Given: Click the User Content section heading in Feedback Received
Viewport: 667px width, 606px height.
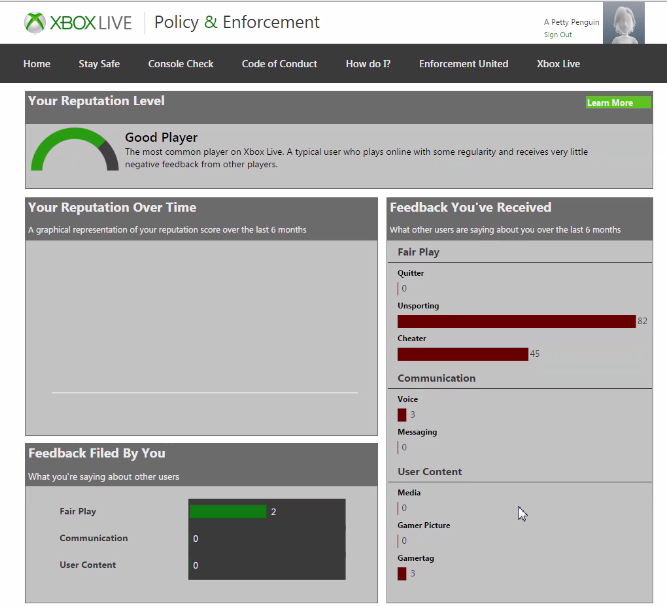Looking at the screenshot, I should [x=430, y=472].
